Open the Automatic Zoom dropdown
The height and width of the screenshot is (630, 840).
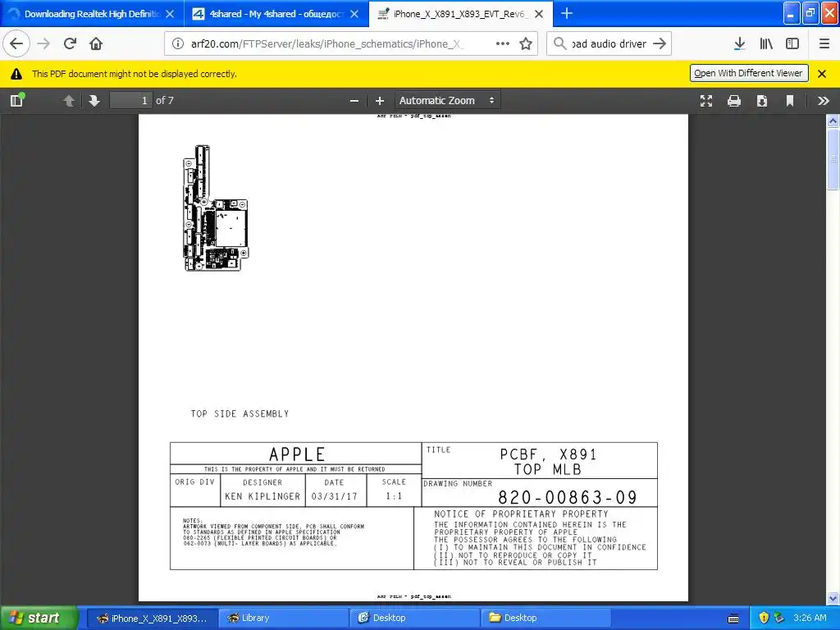(x=447, y=100)
